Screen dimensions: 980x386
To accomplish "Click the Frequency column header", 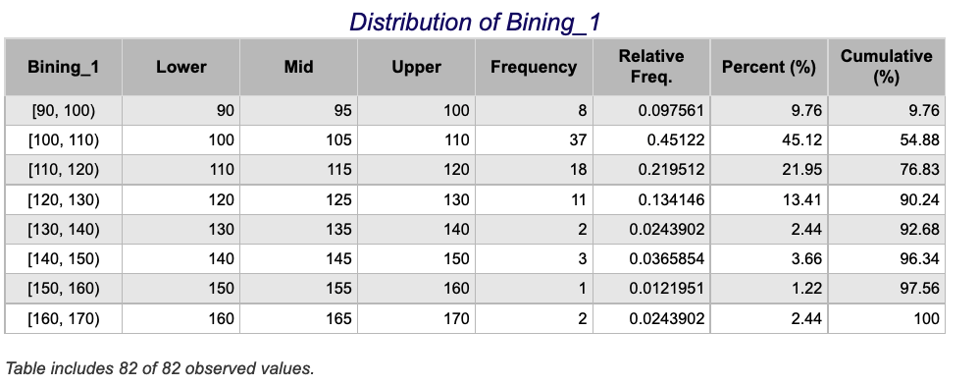I will [x=534, y=67].
